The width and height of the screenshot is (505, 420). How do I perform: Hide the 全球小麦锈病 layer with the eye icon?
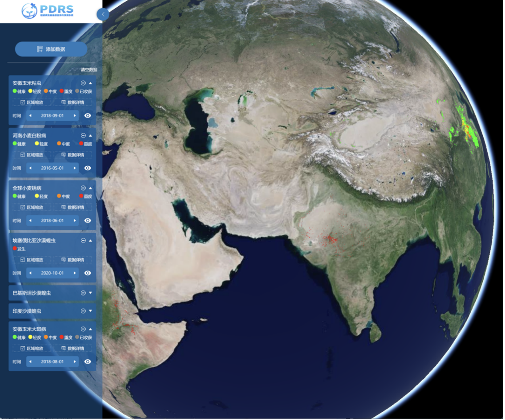click(x=88, y=221)
